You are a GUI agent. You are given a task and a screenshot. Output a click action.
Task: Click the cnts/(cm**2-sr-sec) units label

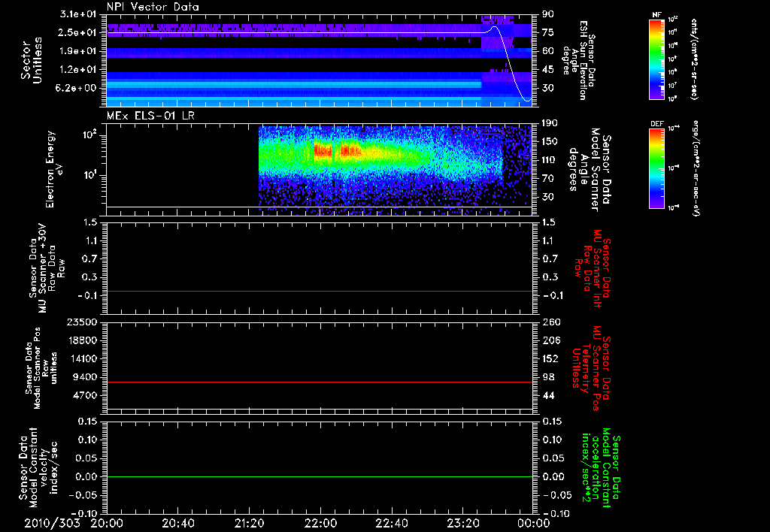[x=694, y=59]
